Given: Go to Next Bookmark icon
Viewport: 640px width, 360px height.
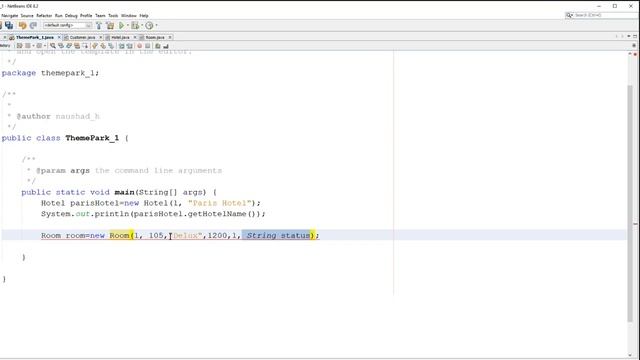Looking at the screenshot, I should click(103, 46).
